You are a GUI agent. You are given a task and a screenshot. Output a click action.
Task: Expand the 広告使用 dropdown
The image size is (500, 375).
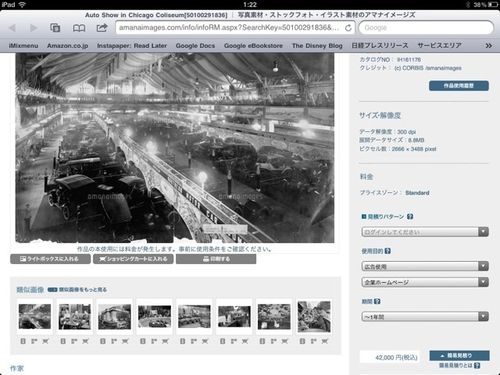pyautogui.click(x=425, y=266)
